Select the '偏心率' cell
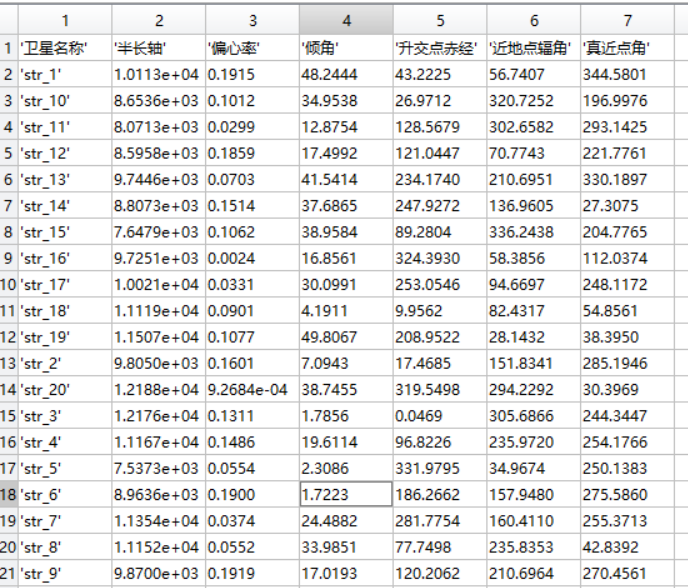Screen dimensions: 688x588 252,48
